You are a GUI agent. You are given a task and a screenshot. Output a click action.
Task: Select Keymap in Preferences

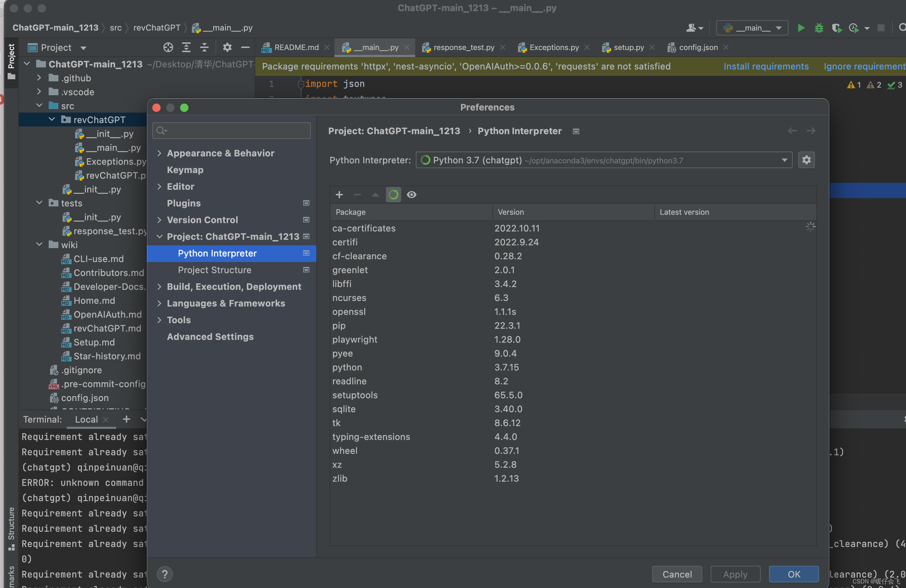pos(185,170)
